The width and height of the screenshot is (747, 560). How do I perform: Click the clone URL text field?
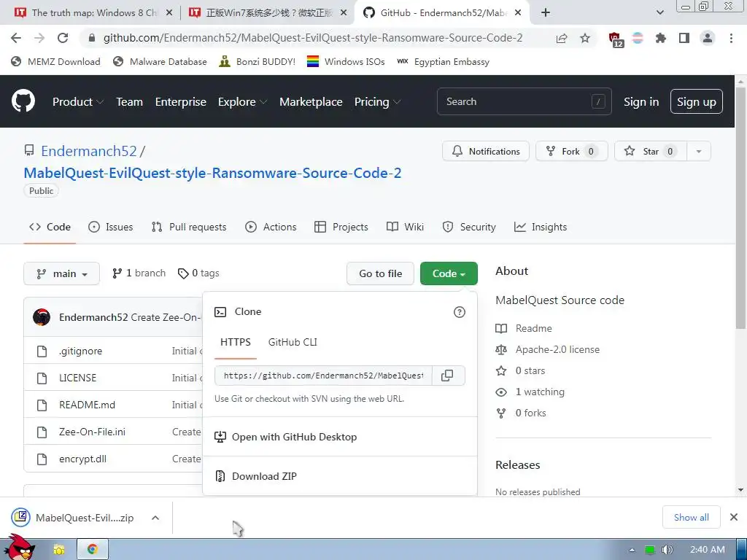pyautogui.click(x=323, y=376)
